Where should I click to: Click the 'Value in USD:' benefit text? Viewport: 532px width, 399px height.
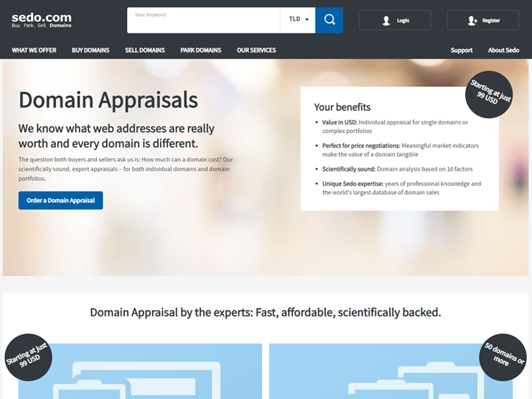340,122
